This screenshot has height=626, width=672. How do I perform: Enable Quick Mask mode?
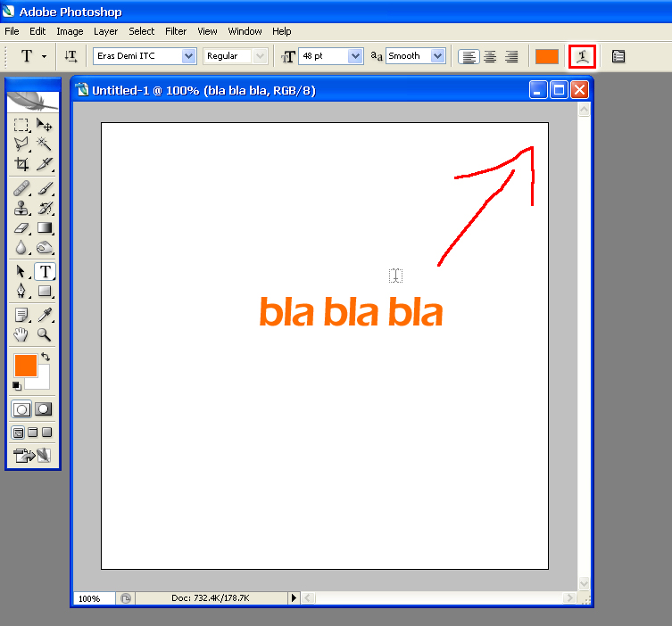click(x=43, y=409)
